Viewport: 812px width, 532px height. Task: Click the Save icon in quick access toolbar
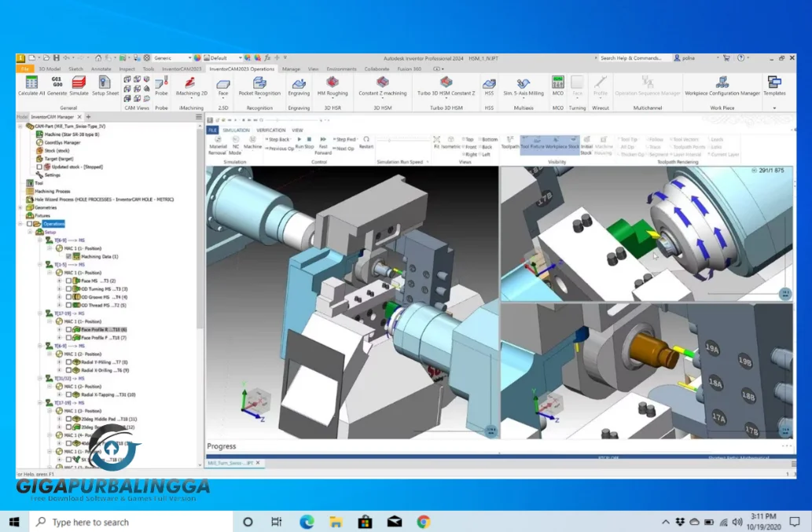[x=56, y=58]
